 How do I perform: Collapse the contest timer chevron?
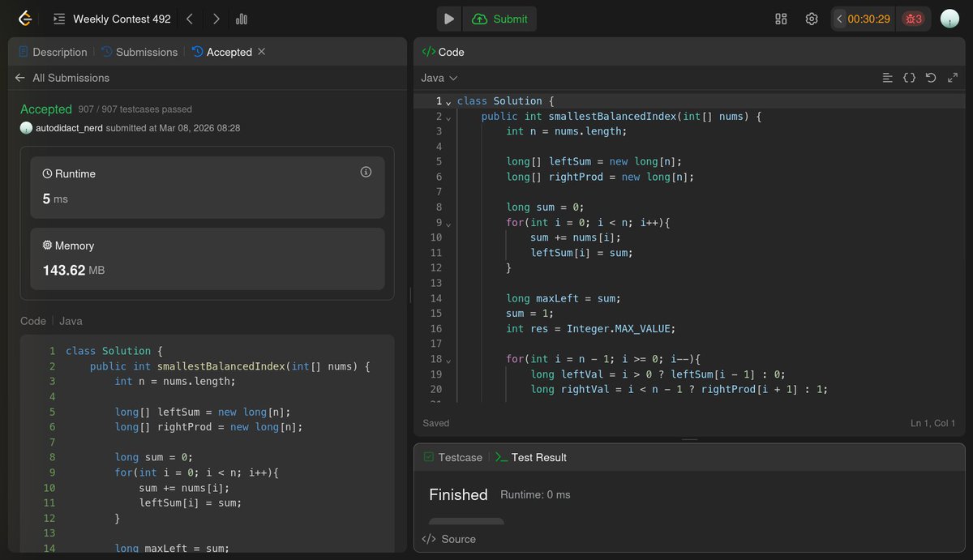839,19
